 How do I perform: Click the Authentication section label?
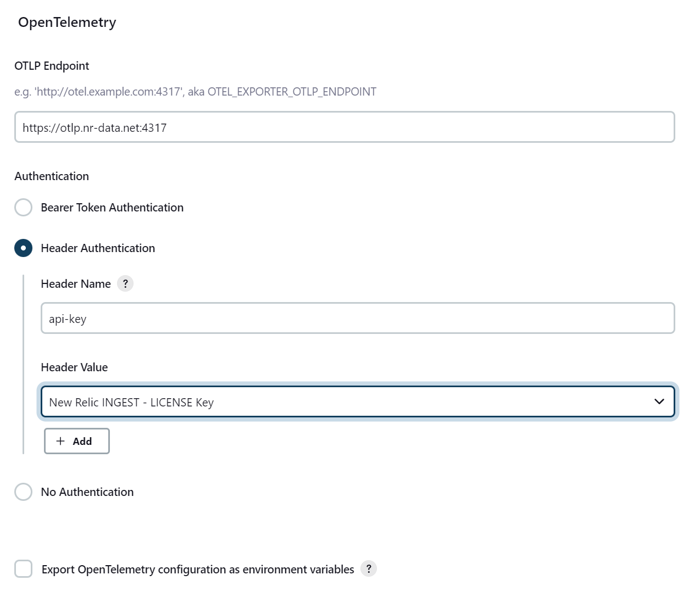tap(51, 176)
